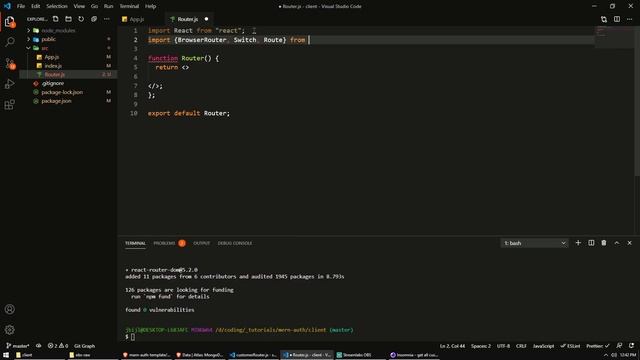Viewport: 640px width, 360px height.
Task: Open the Source Control view
Action: click(10, 63)
